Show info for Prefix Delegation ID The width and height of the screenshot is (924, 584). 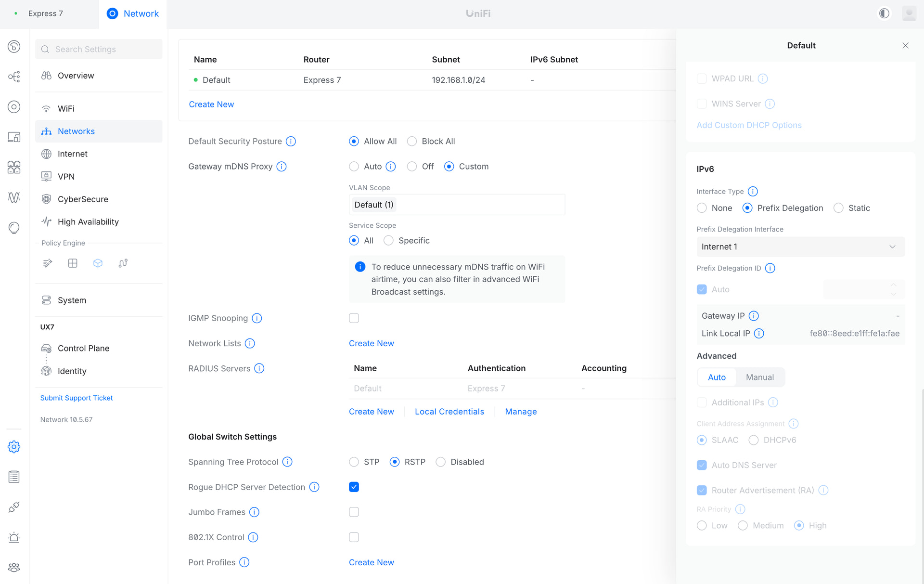[770, 268]
